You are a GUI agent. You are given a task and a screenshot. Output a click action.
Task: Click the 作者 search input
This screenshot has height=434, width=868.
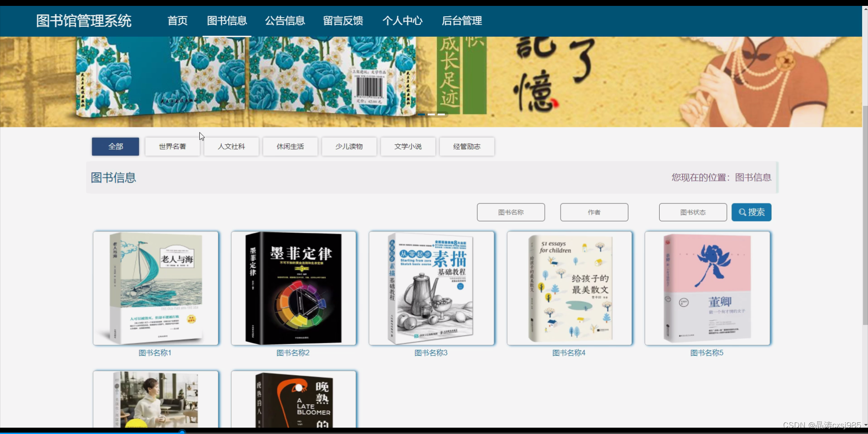pyautogui.click(x=594, y=212)
